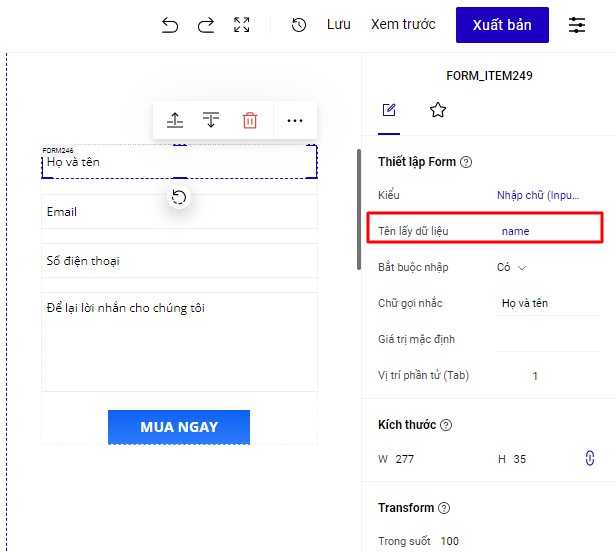The width and height of the screenshot is (616, 552).
Task: Open more options ellipsis menu
Action: [294, 120]
